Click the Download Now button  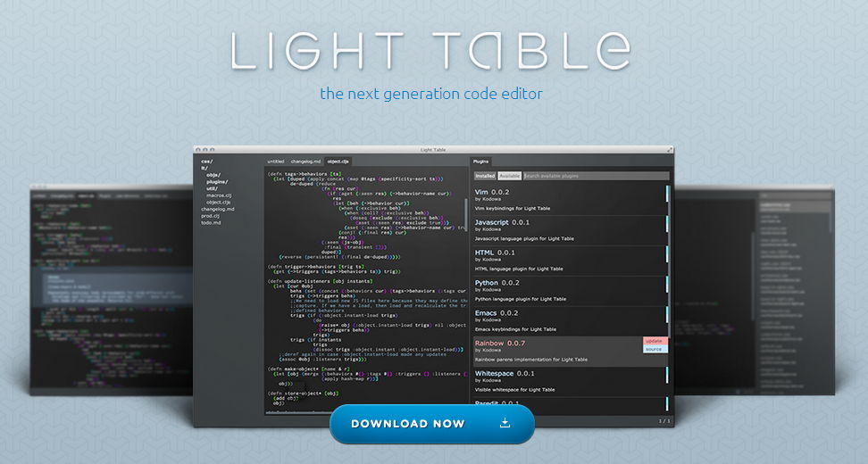click(x=432, y=424)
